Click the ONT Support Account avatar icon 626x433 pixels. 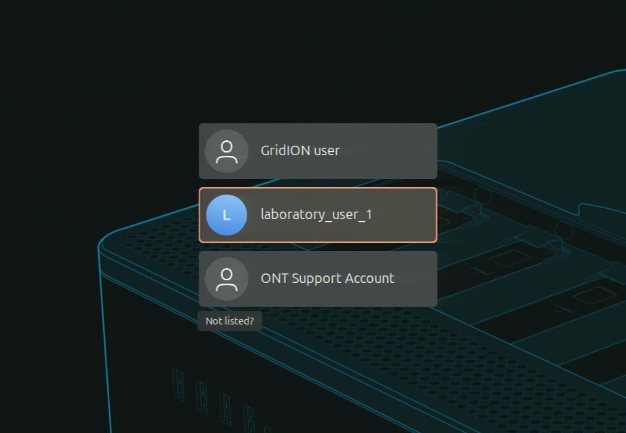(x=226, y=279)
